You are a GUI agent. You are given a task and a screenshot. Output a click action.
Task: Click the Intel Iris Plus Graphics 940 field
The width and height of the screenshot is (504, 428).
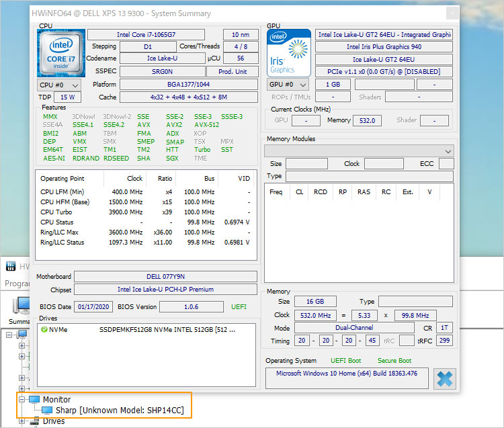pos(384,47)
